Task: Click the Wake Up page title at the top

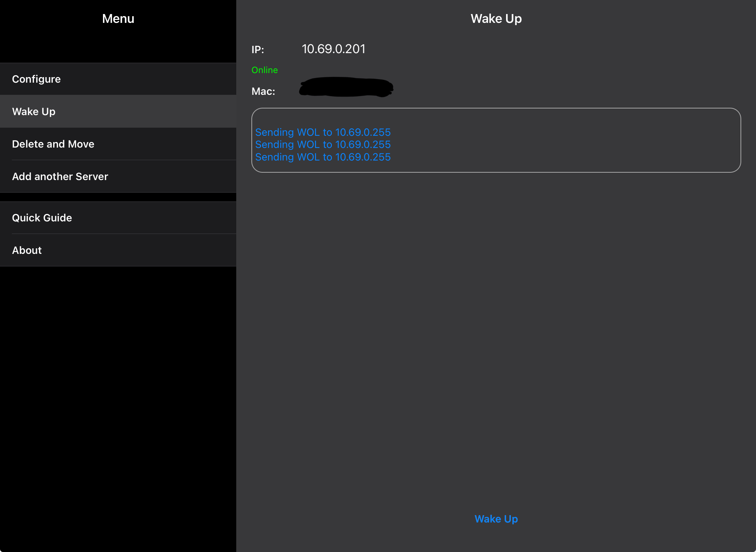Action: coord(496,18)
